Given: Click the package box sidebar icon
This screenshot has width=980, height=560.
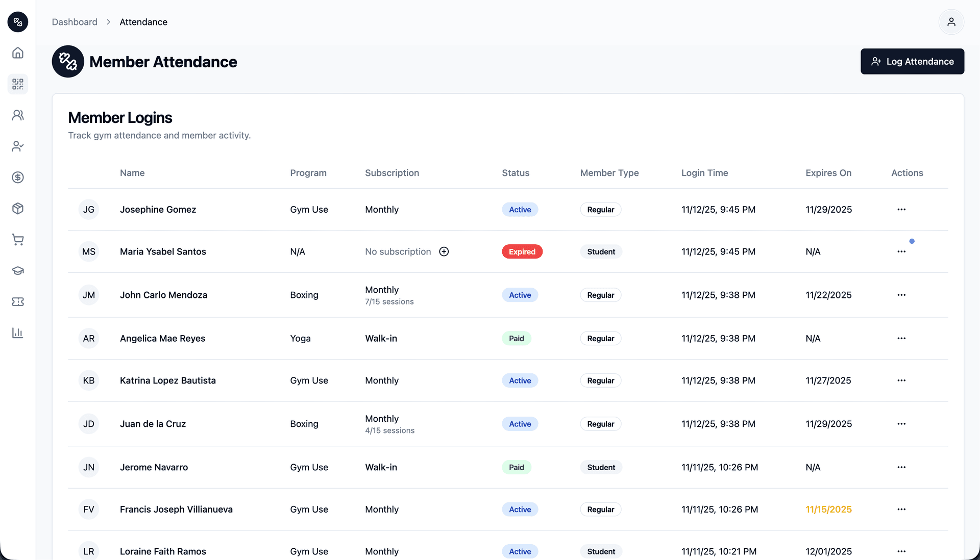Looking at the screenshot, I should pyautogui.click(x=18, y=209).
